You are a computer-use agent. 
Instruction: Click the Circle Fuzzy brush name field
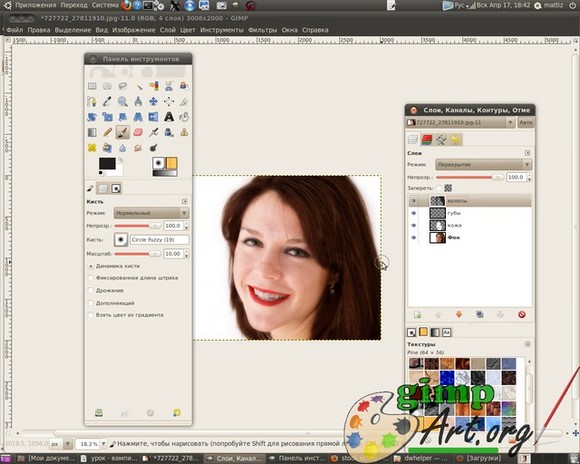click(159, 240)
